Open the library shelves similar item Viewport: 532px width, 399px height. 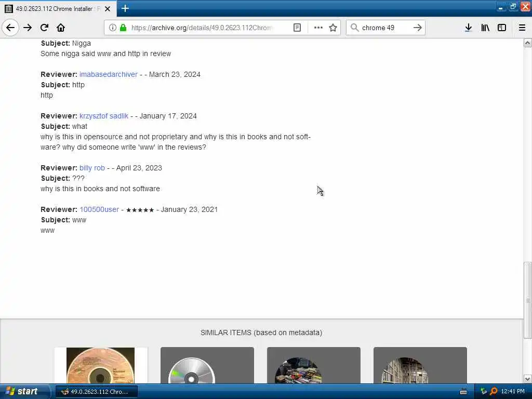click(x=420, y=365)
